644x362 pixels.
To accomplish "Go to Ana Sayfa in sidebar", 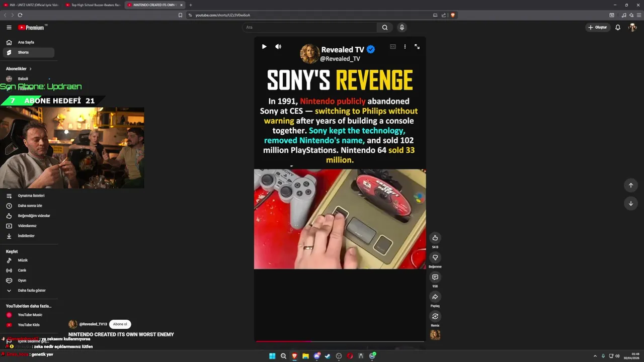I will point(29,42).
